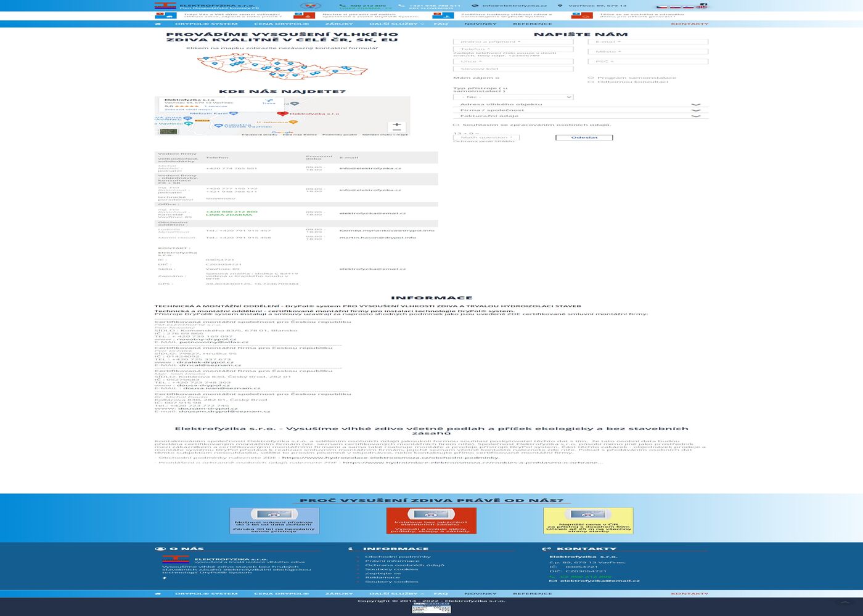Select Odbornou konzultaci radio option
The image size is (863, 616).
tap(591, 82)
